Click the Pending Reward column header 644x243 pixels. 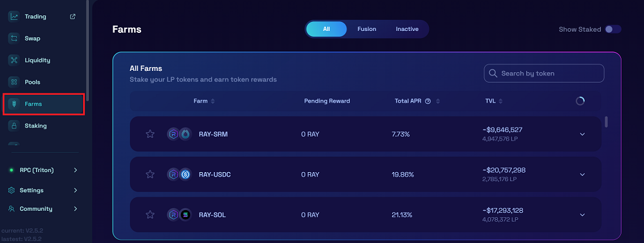click(x=327, y=101)
